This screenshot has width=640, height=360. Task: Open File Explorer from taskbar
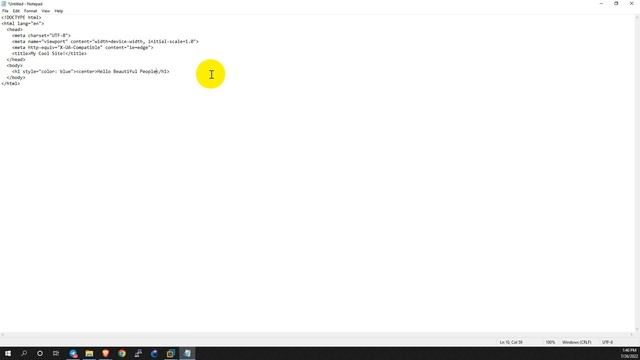[x=89, y=353]
